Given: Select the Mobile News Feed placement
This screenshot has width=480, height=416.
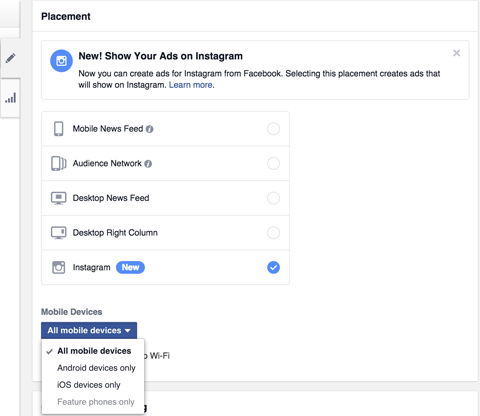Looking at the screenshot, I should [x=273, y=129].
